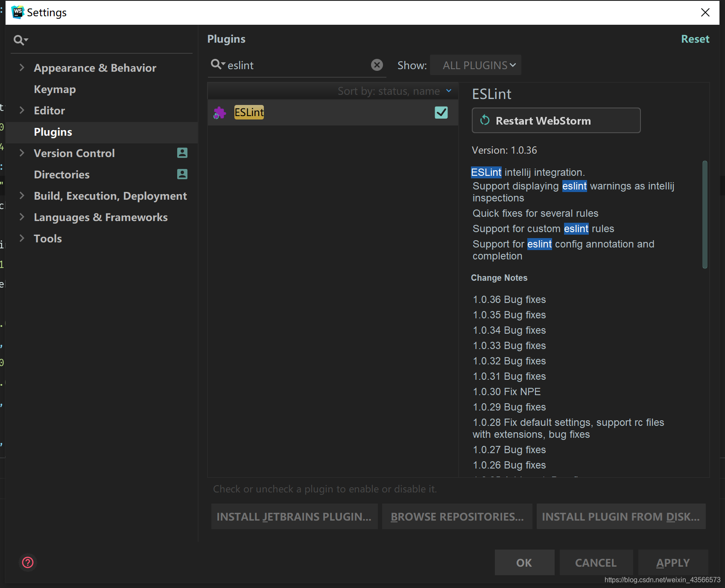Expand the Version Control section
The height and width of the screenshot is (588, 725).
point(22,153)
